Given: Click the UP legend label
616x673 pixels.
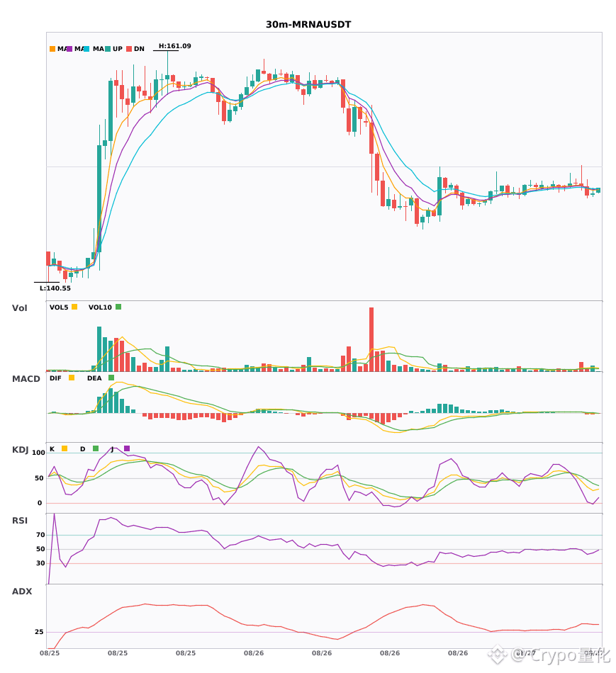Looking at the screenshot, I should tap(118, 49).
